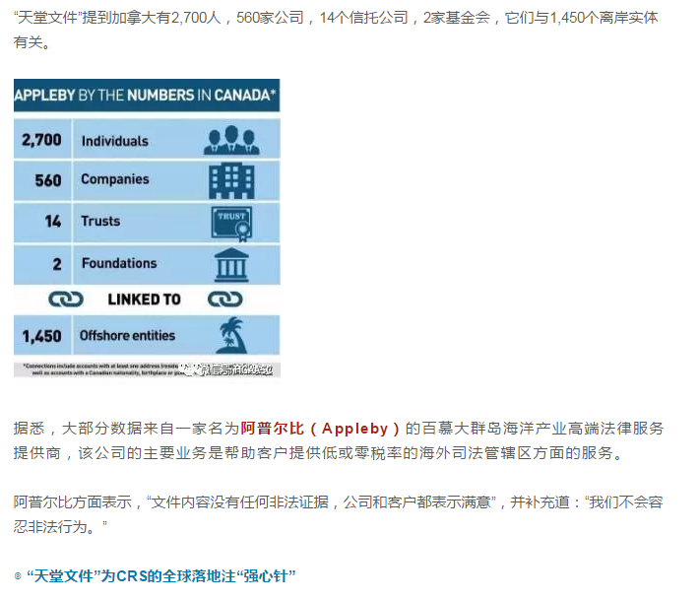
Task: Click the three-person Individuals icon
Action: click(231, 140)
